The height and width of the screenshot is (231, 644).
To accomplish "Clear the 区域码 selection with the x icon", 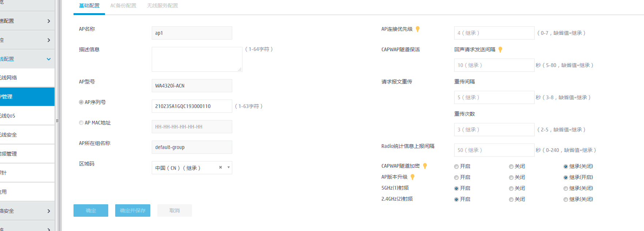I will pos(221,168).
